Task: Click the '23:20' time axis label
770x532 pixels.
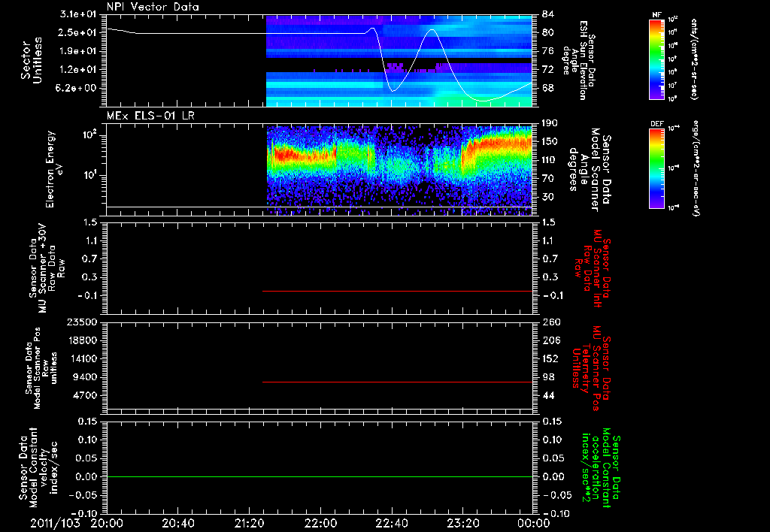Action: pyautogui.click(x=462, y=523)
